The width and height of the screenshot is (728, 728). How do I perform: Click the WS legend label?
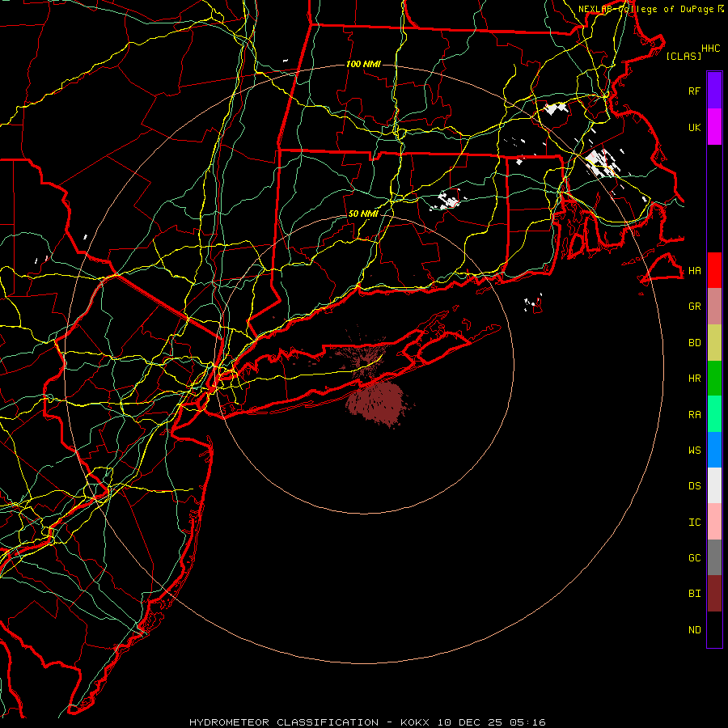[x=694, y=451]
